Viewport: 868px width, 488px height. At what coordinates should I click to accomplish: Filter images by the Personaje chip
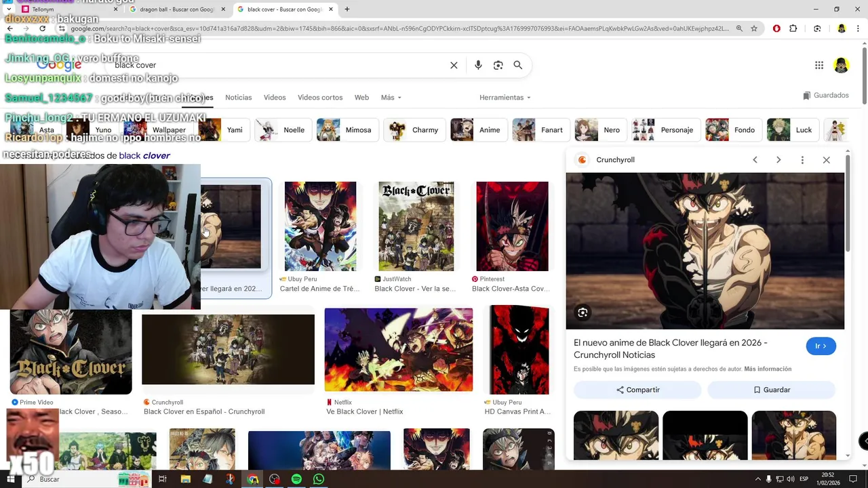coord(666,130)
